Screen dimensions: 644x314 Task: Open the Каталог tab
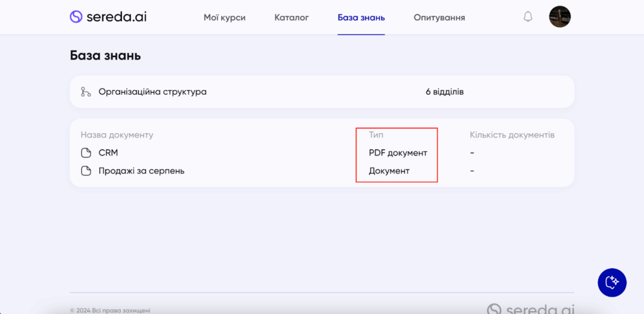click(292, 18)
